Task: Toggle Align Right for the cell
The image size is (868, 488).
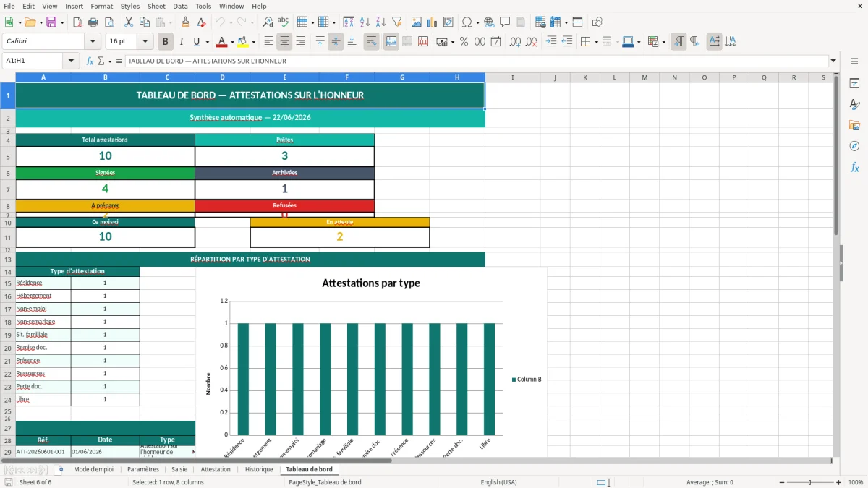Action: tap(301, 42)
